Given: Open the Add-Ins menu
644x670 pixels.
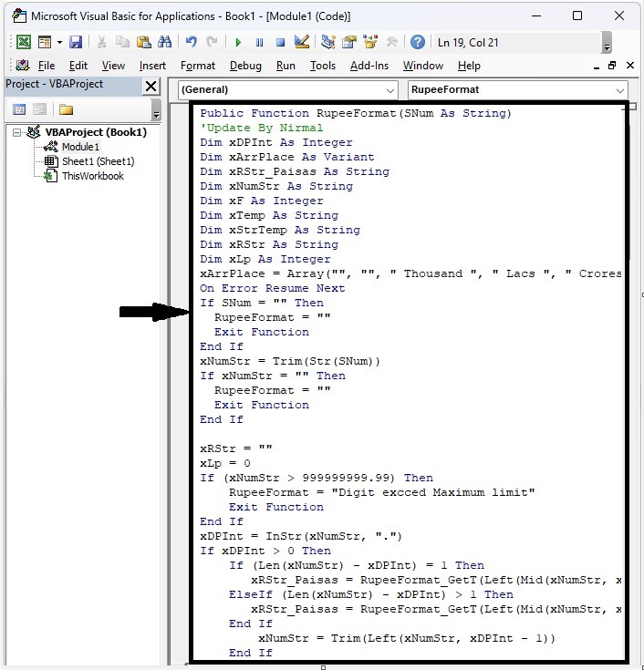Looking at the screenshot, I should [369, 66].
